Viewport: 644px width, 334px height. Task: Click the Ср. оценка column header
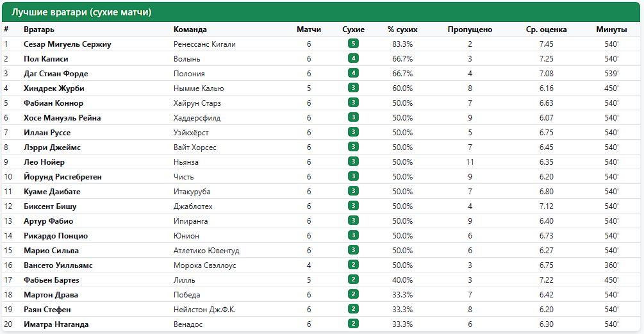point(546,29)
